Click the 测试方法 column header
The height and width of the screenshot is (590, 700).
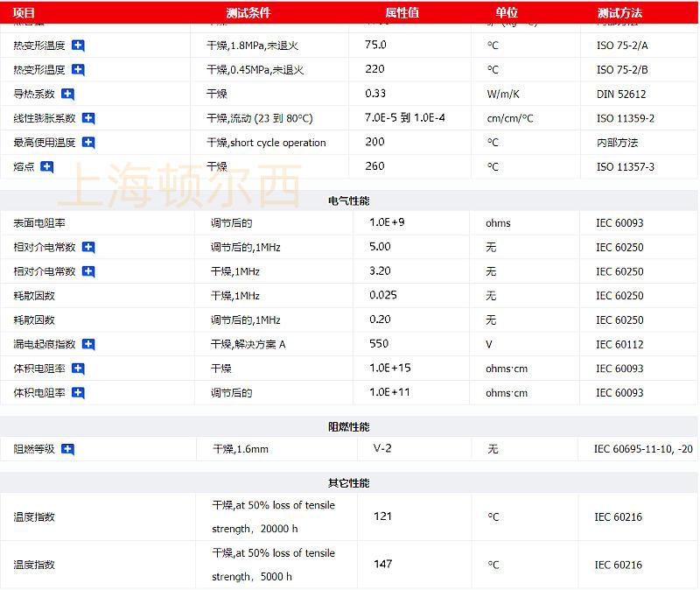pyautogui.click(x=619, y=13)
